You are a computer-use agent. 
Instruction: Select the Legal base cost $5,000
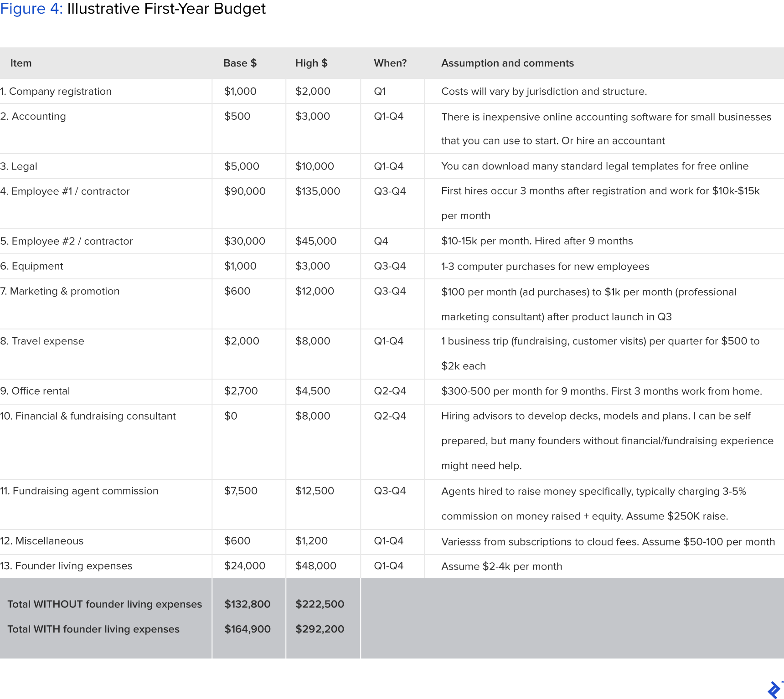242,166
